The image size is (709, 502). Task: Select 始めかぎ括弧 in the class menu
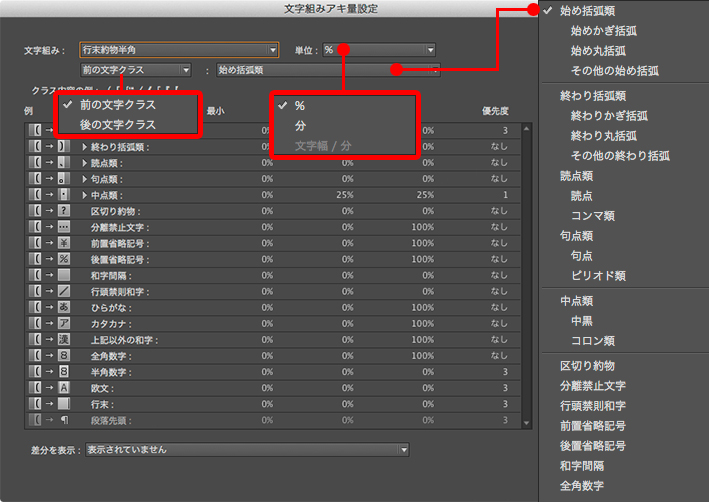[x=604, y=31]
